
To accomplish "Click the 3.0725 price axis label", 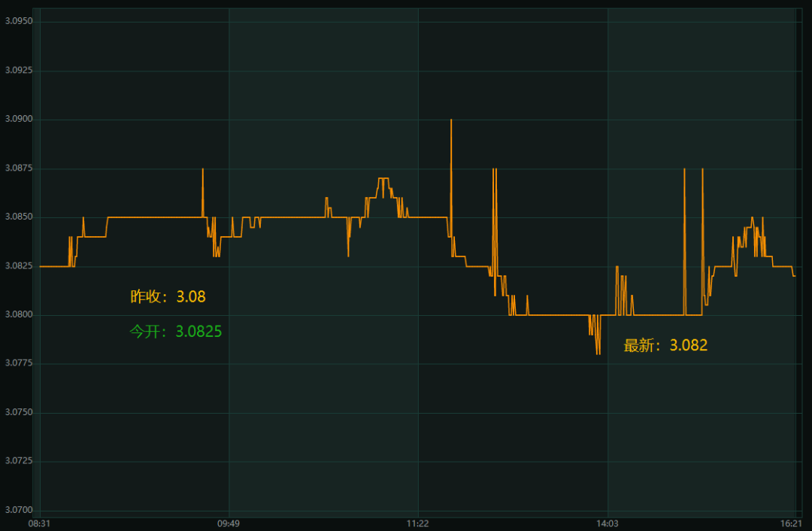I will click(x=19, y=461).
